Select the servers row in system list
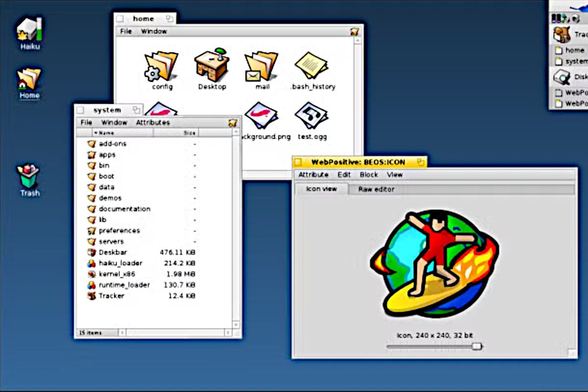The image size is (588, 392). pos(142,241)
